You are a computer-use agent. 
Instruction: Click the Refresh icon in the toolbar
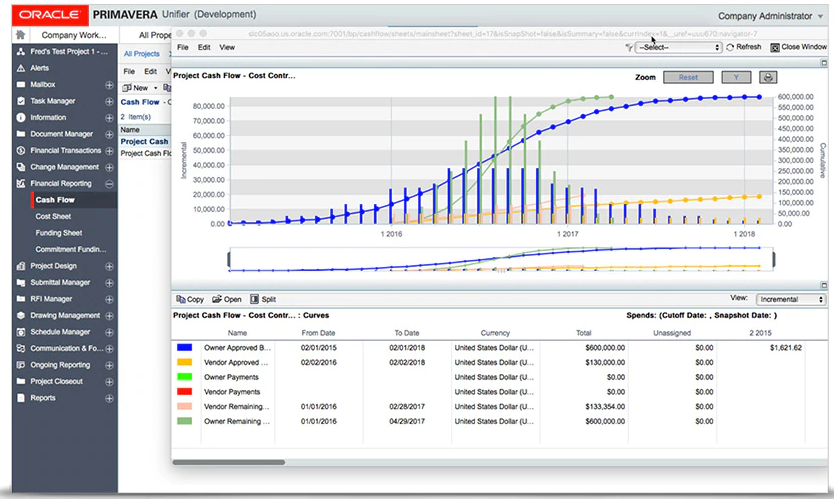tap(730, 47)
